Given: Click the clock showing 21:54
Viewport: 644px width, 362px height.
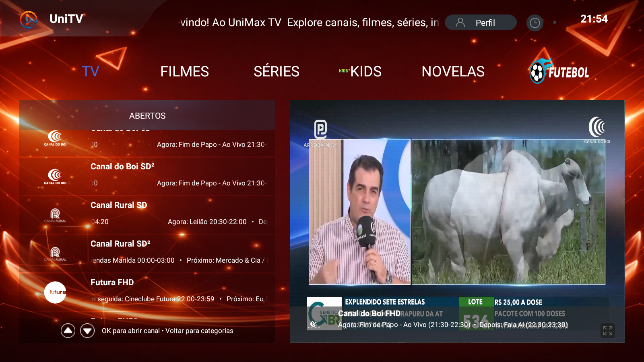Looking at the screenshot, I should (594, 19).
